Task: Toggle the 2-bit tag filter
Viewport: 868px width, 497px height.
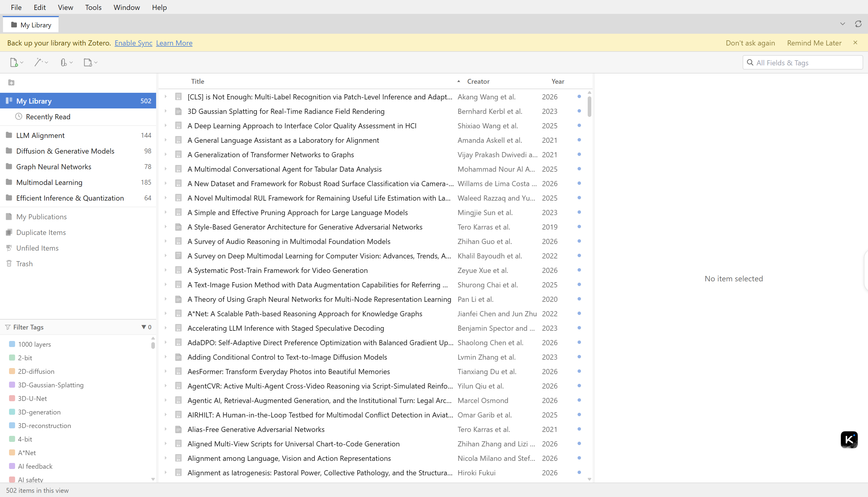Action: coord(25,358)
